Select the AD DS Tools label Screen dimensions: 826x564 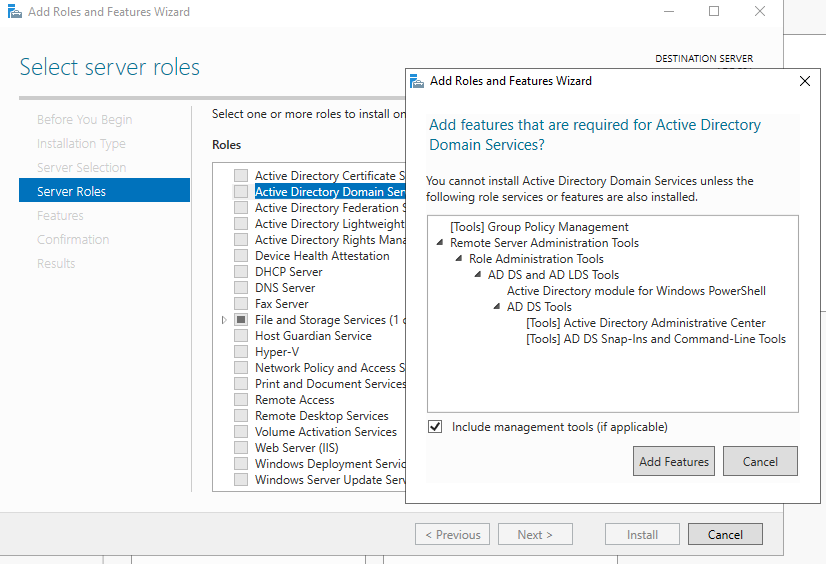(539, 306)
